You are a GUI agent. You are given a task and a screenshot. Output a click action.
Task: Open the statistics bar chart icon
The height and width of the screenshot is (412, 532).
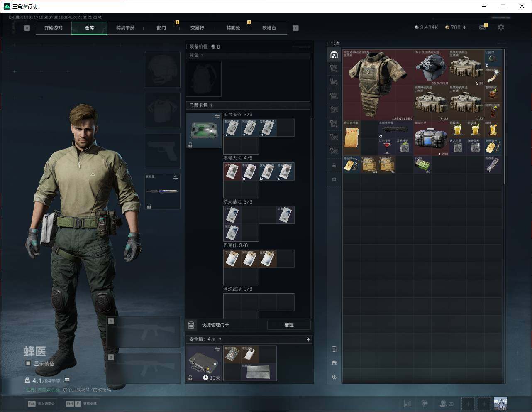[x=408, y=404]
